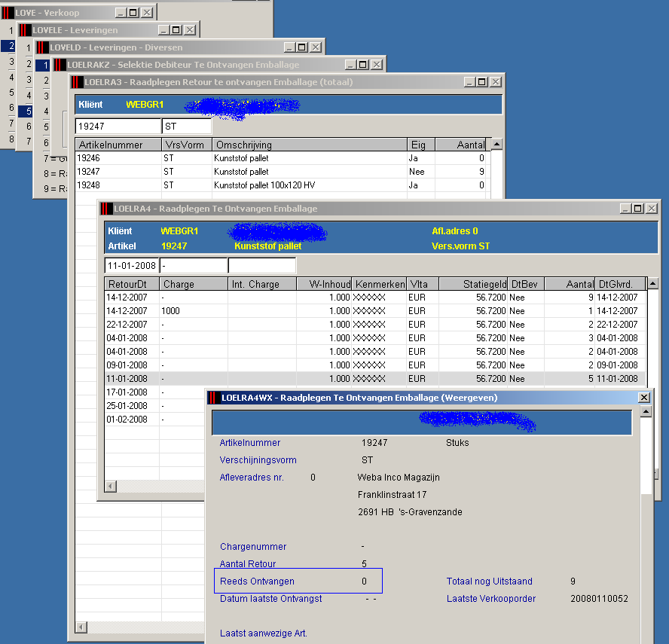669x644 pixels.
Task: Click the 'Laatste Verkooporder' label
Action: [x=491, y=599]
